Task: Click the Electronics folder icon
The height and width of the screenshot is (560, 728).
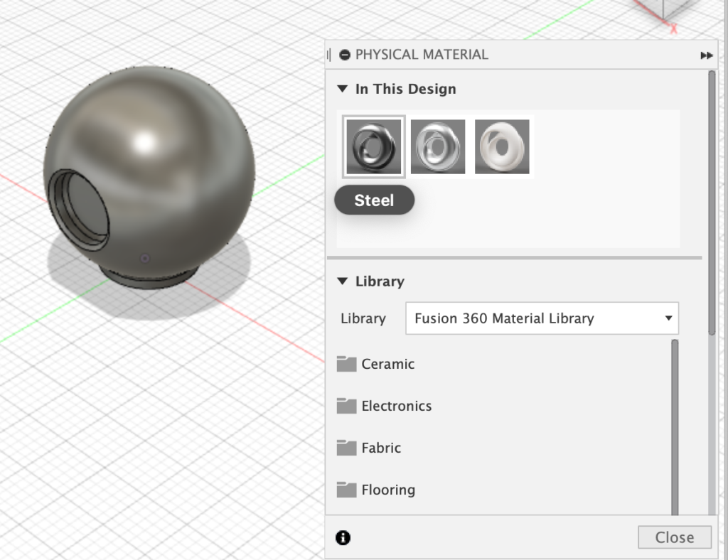Action: [x=346, y=406]
